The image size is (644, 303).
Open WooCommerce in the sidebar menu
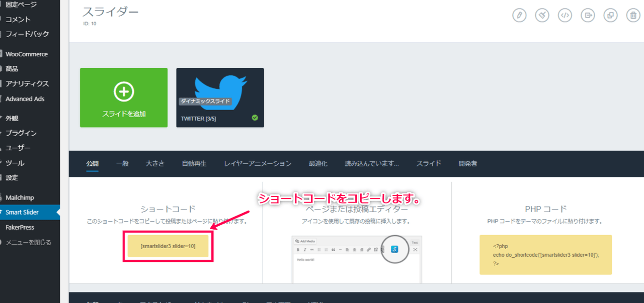[26, 54]
